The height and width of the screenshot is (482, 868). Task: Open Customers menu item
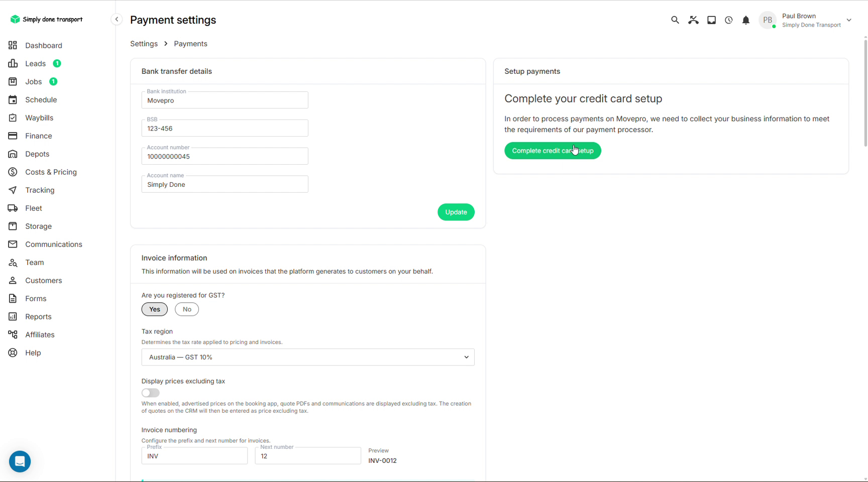pos(44,280)
